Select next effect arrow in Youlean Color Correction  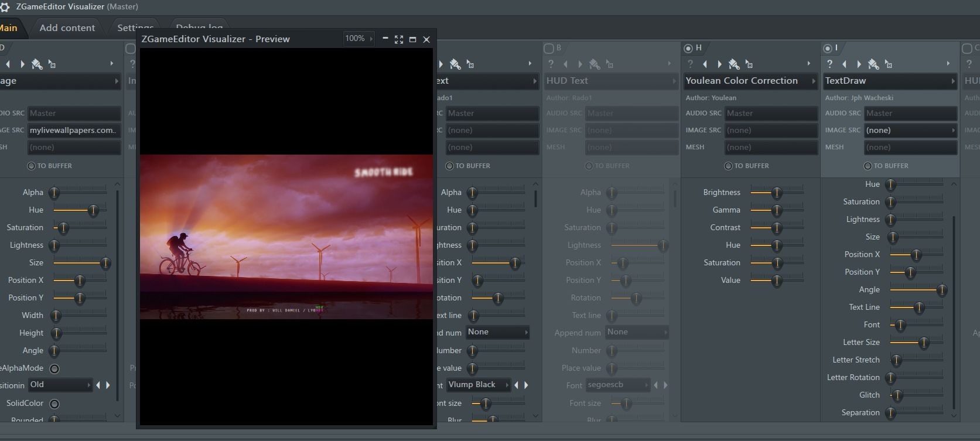click(719, 64)
